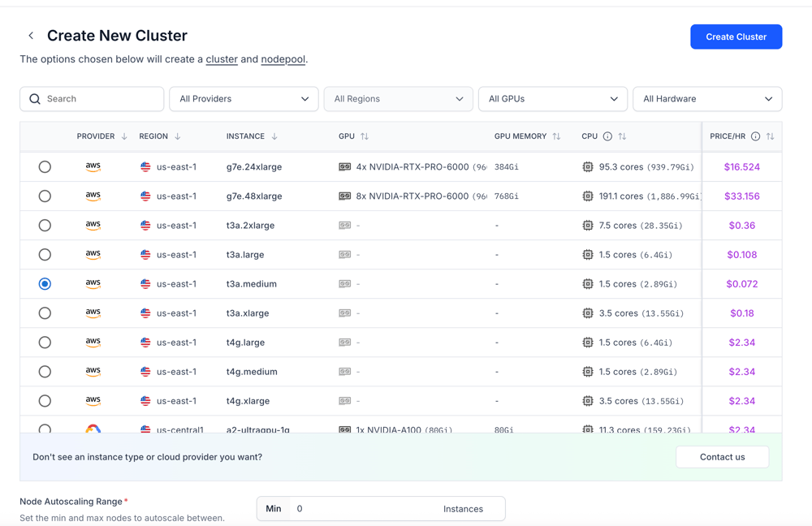Screen dimensions: 812x526
Task: Select the t3a.large instance radio button
Action: pos(45,255)
